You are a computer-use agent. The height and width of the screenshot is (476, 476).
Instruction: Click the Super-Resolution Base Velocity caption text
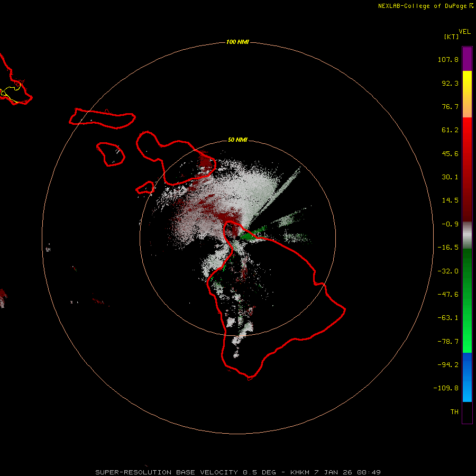pos(237,472)
